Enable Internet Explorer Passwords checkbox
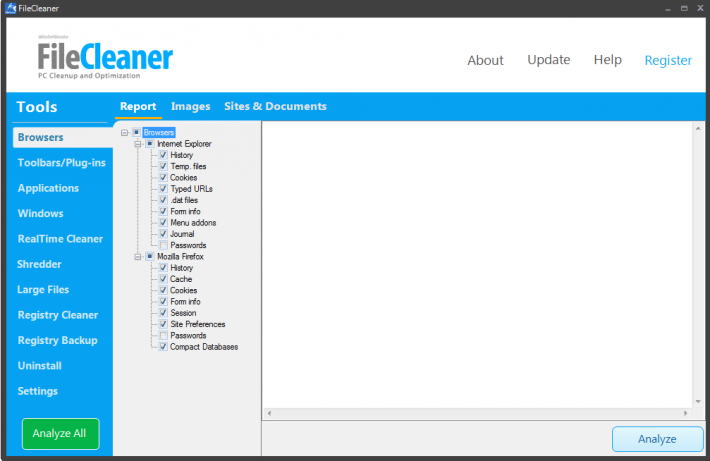The height and width of the screenshot is (461, 710). [x=163, y=245]
